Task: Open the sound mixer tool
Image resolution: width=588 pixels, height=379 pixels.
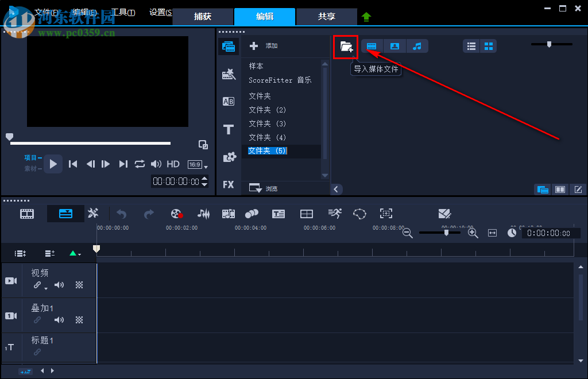Action: (x=203, y=214)
